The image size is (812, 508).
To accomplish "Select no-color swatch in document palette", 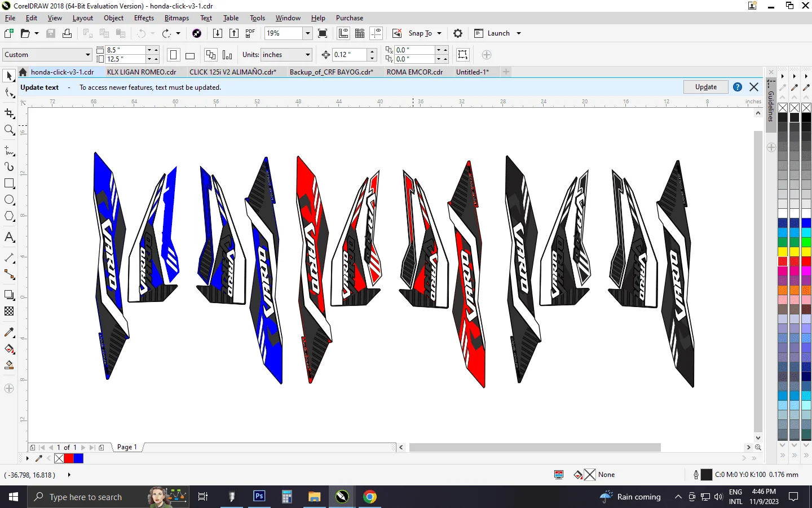I will point(59,458).
